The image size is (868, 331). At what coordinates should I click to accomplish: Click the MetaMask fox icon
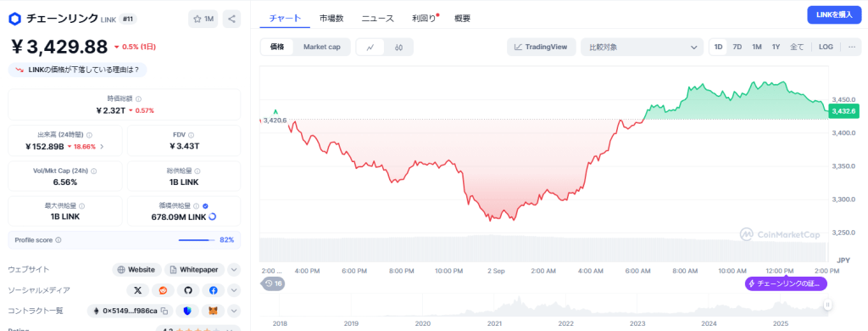click(x=213, y=311)
